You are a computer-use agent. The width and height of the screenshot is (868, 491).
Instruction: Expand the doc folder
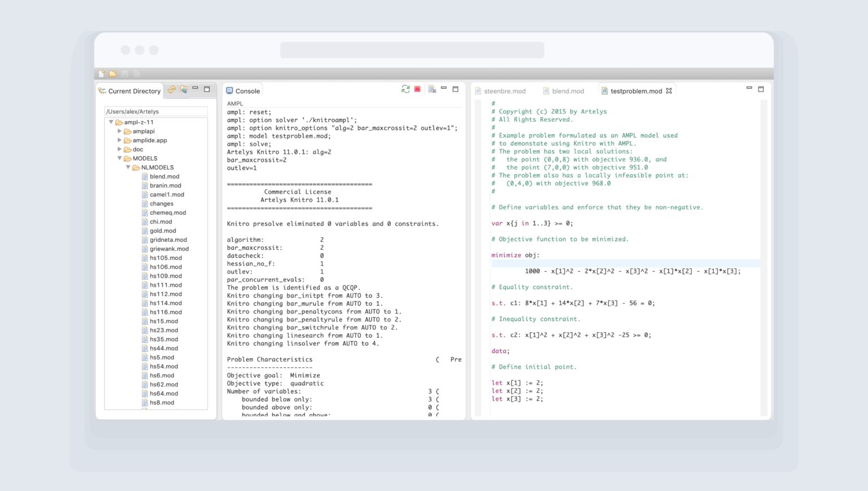coord(119,149)
